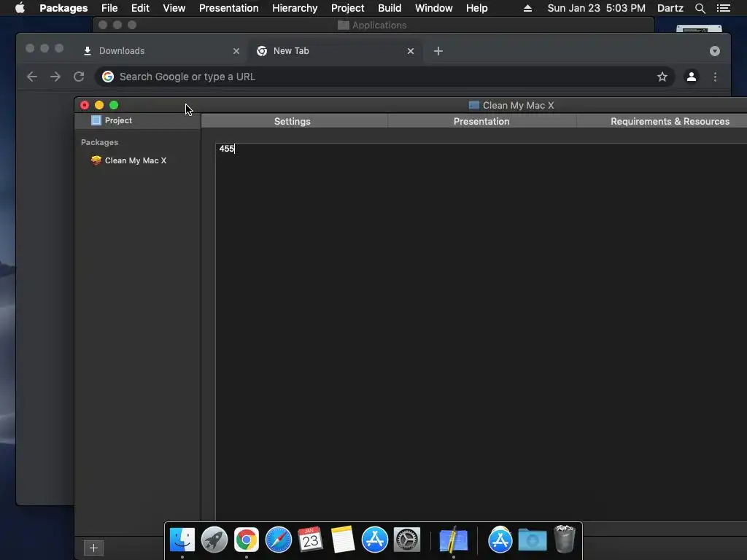The image size is (747, 560).
Task: Reload the page in Chrome
Action: pyautogui.click(x=79, y=77)
